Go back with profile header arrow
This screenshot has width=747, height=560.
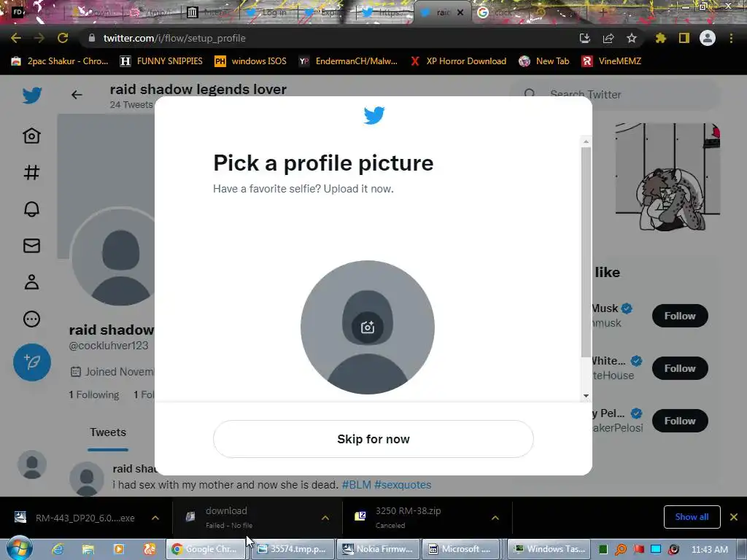coord(77,95)
